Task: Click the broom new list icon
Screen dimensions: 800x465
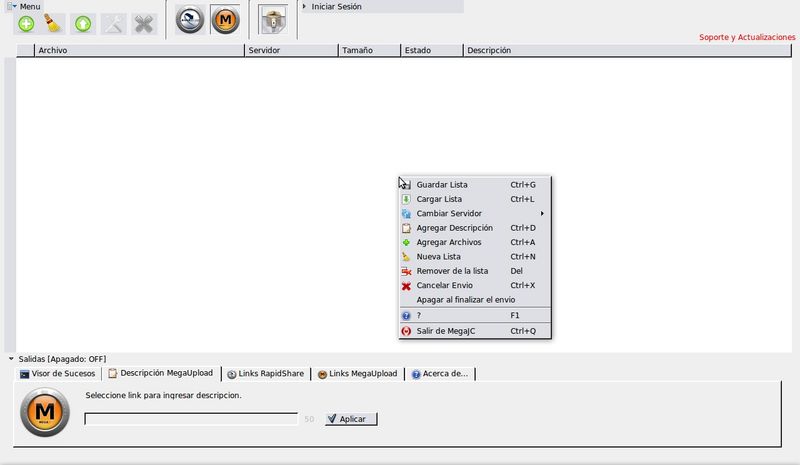Action: (x=55, y=23)
